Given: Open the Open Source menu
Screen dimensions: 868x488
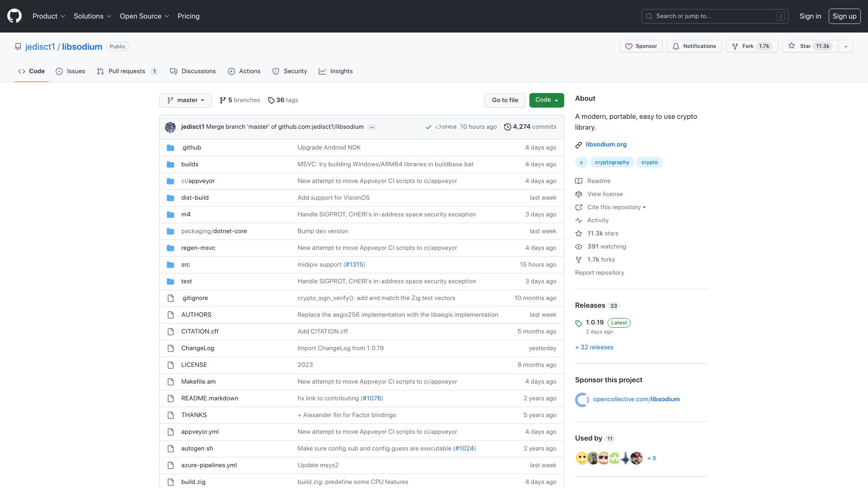Looking at the screenshot, I should click(144, 16).
